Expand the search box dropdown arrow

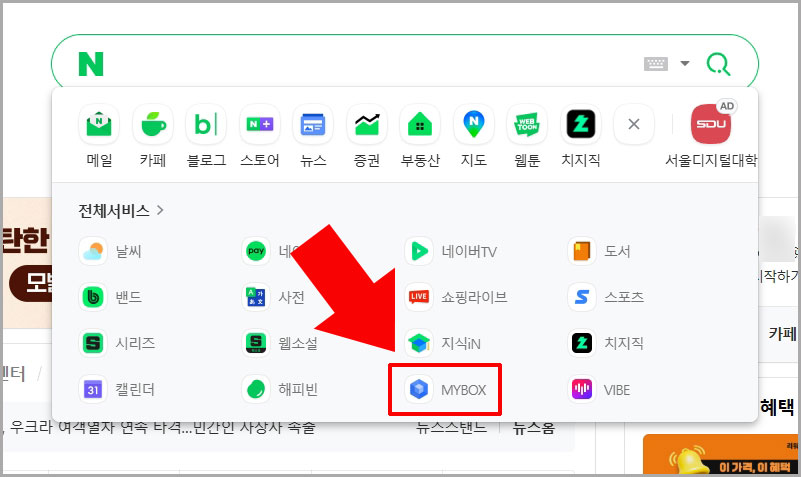(685, 63)
